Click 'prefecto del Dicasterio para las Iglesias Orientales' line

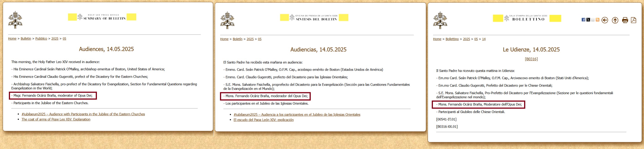point(285,77)
